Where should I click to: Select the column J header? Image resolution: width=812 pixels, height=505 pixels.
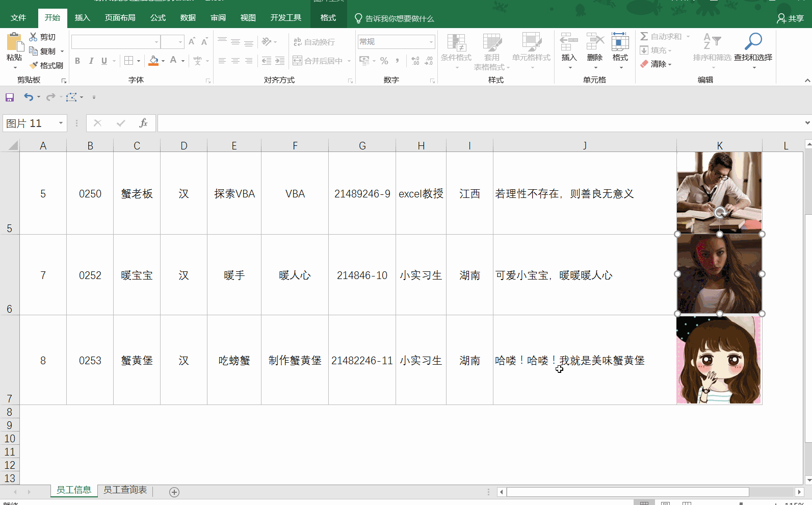click(585, 145)
